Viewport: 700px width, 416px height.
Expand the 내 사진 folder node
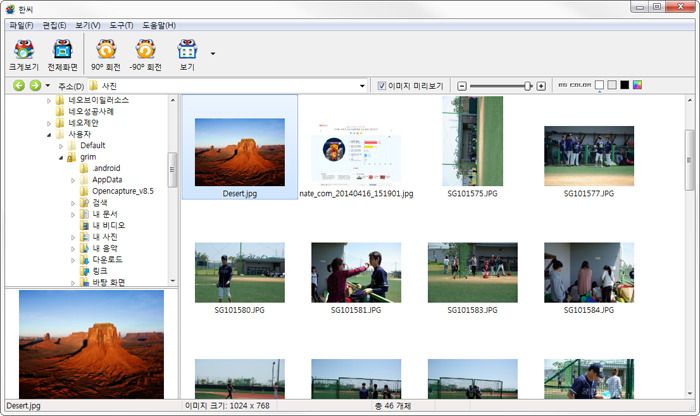click(x=73, y=237)
